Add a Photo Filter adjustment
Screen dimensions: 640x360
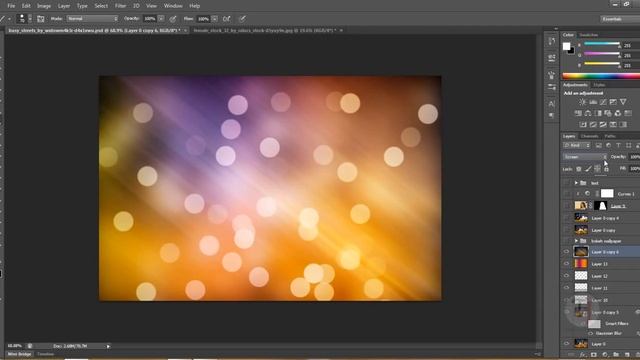[x=608, y=113]
